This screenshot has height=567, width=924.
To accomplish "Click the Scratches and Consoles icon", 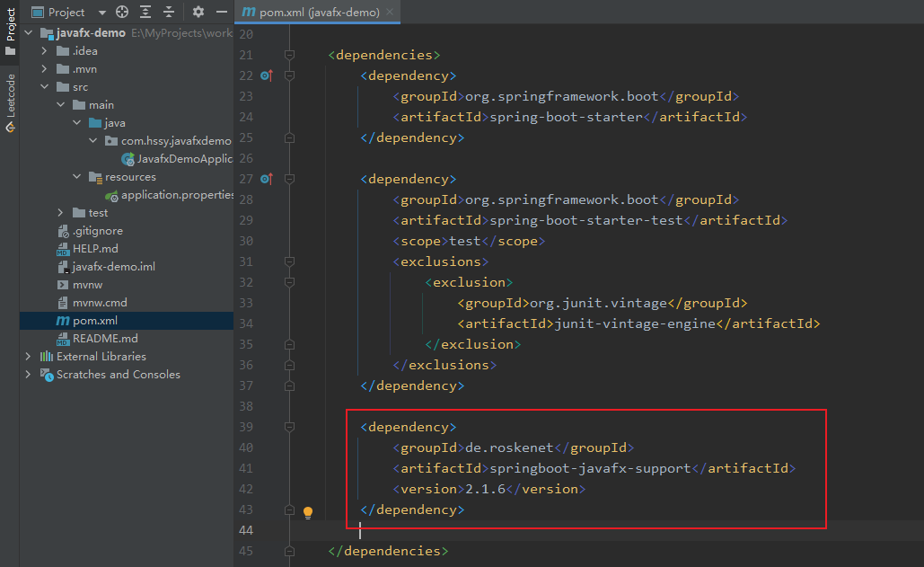I will pos(47,375).
